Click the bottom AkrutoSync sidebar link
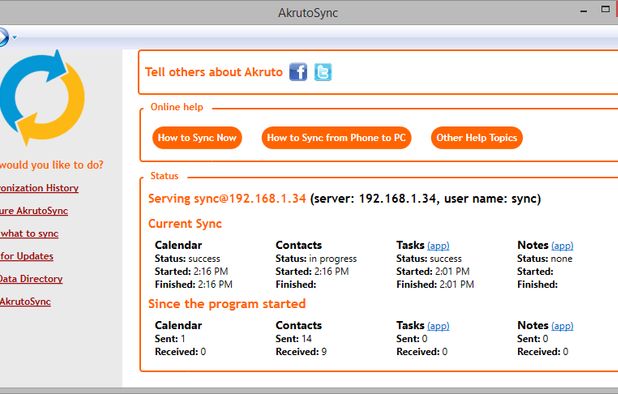 click(x=25, y=302)
